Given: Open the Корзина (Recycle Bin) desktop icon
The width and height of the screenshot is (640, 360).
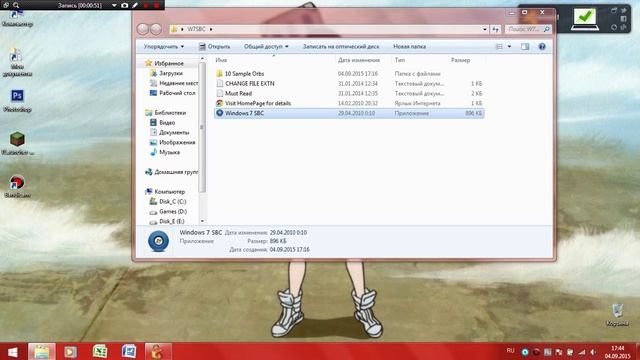Looking at the screenshot, I should (x=617, y=315).
